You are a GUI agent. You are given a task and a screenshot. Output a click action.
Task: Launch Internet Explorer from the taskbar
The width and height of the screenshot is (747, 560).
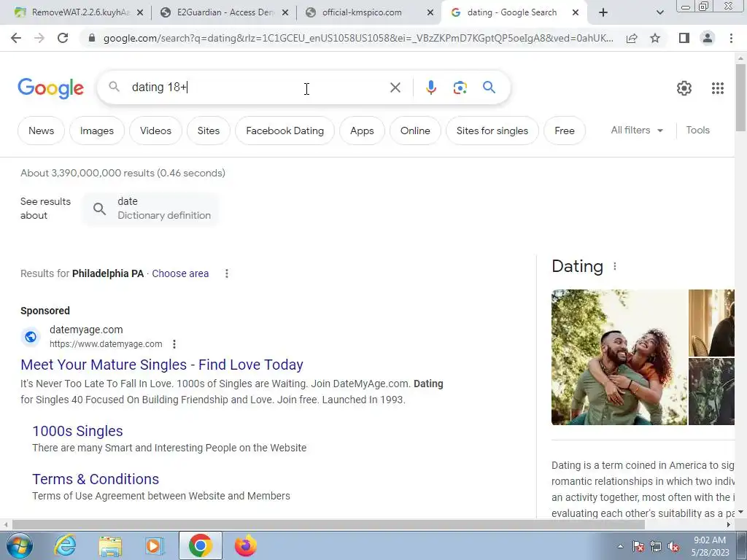[x=65, y=545]
